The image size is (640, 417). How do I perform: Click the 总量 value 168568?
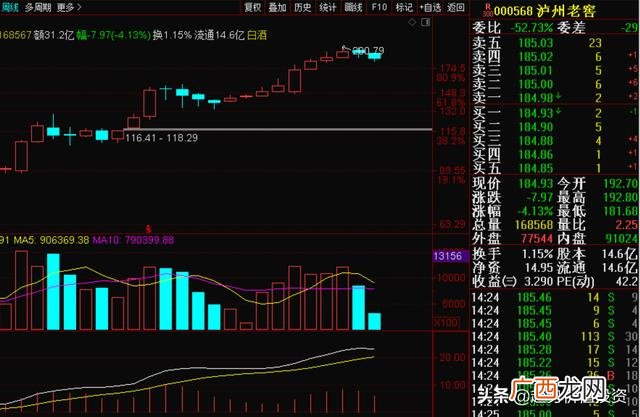533,225
